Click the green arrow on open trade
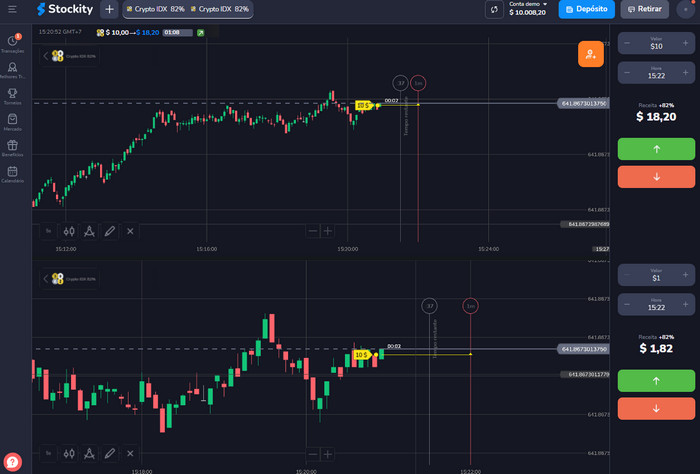This screenshot has height=474, width=700. tap(201, 33)
